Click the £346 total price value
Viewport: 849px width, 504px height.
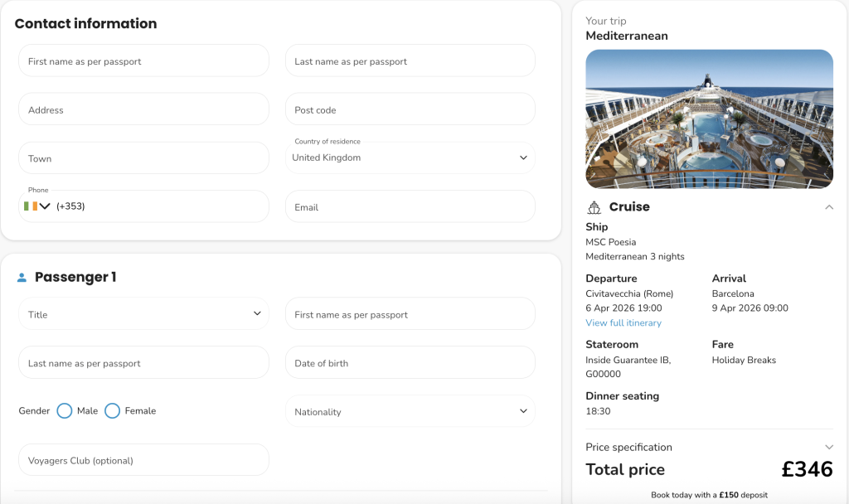(x=807, y=469)
